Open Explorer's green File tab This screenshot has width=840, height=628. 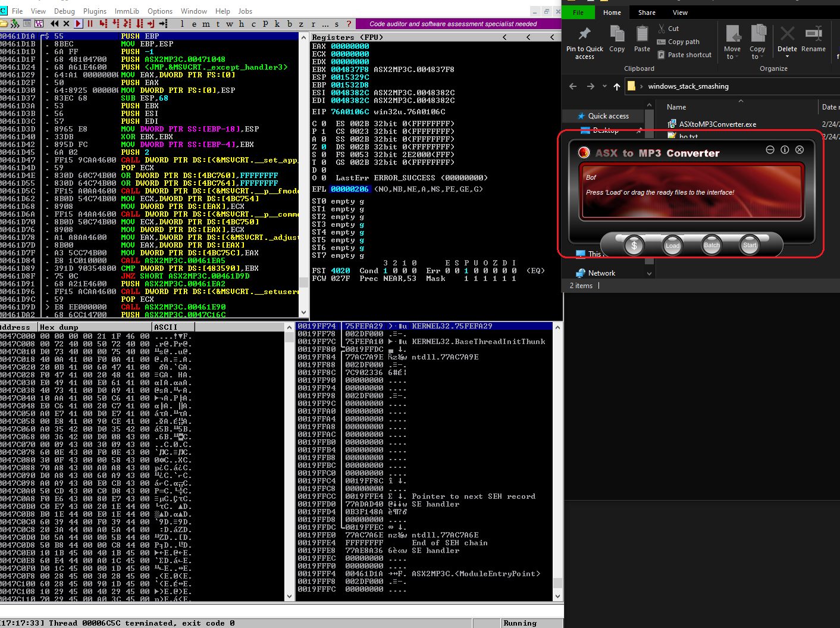pyautogui.click(x=578, y=13)
